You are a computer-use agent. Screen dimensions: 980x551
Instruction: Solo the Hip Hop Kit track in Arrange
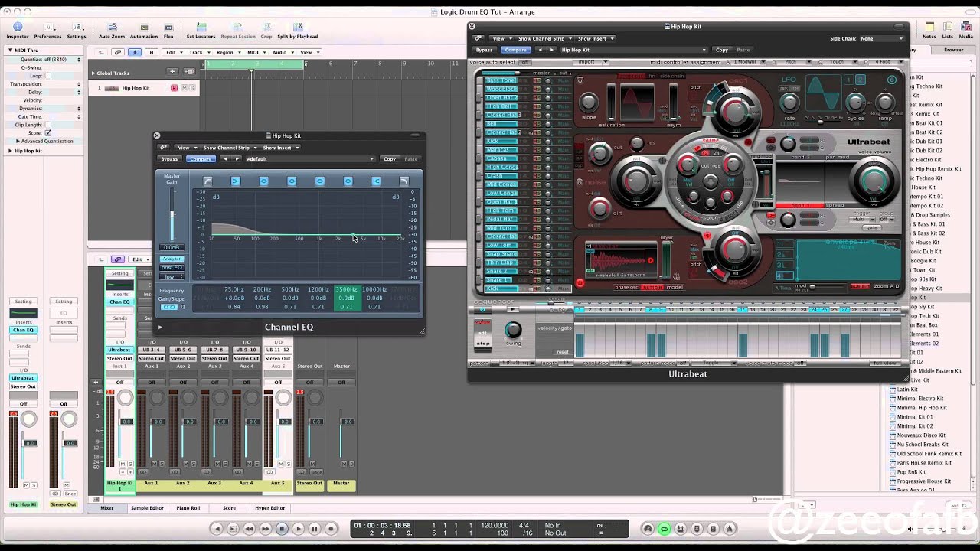tap(192, 88)
